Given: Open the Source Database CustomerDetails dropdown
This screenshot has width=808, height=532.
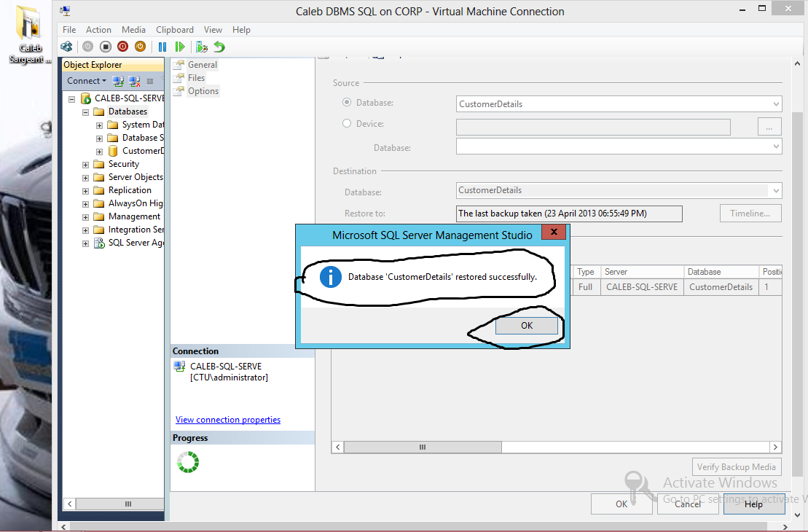Looking at the screenshot, I should tap(776, 104).
